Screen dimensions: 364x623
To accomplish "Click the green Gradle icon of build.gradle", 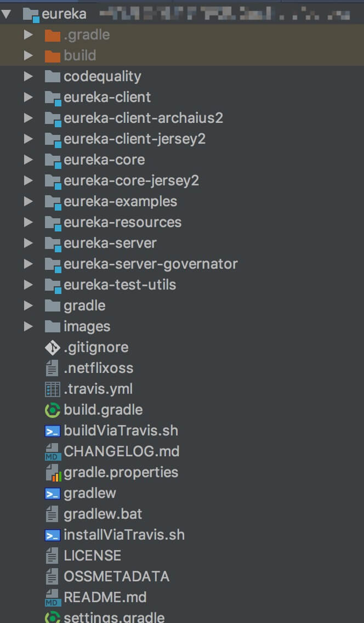I will click(x=53, y=410).
